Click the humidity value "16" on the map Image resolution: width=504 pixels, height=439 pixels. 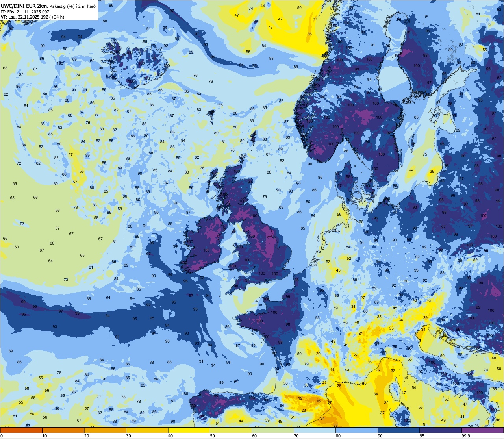click(x=318, y=401)
